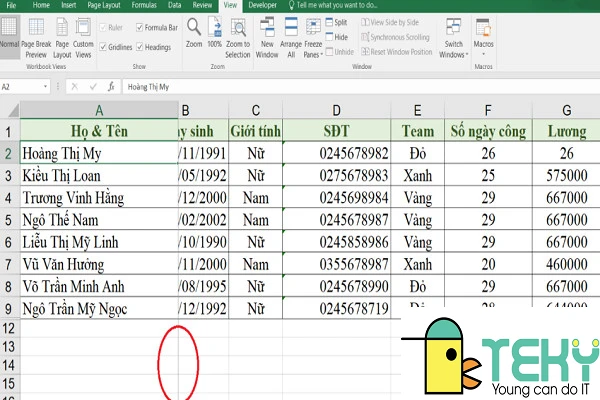
Task: Click the formula bar showing Hoàng Thị My
Action: pyautogui.click(x=361, y=87)
